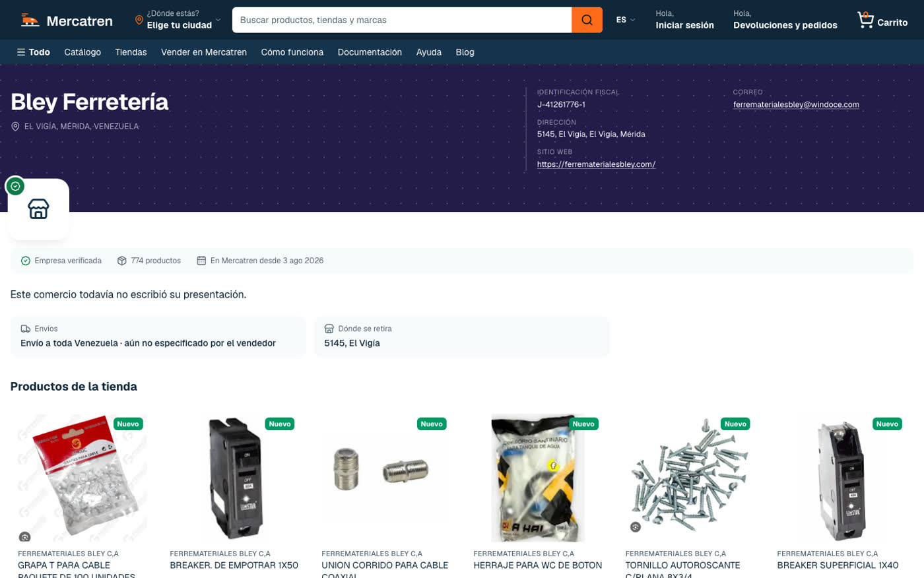Click the image-search icon on TORNILLO AUTOROSCANTE product

636,527
